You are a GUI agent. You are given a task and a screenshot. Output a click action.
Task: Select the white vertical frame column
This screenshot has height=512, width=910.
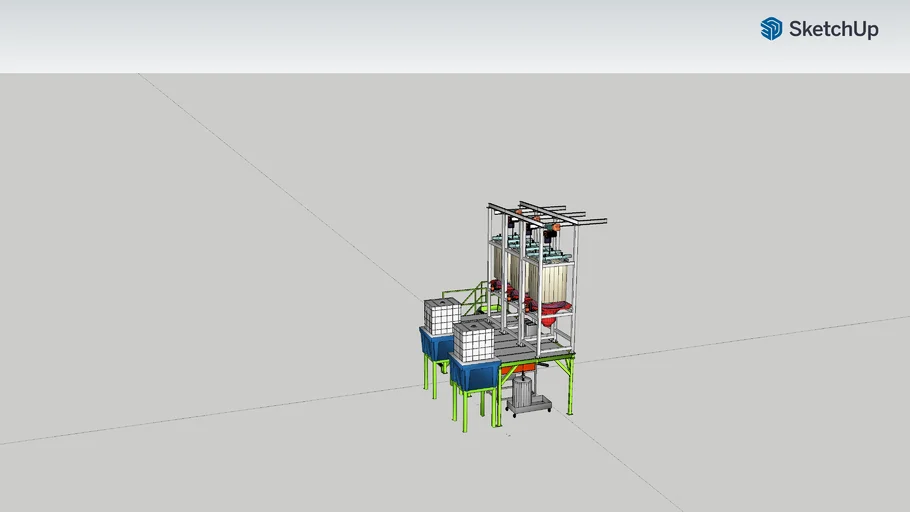coord(575,290)
